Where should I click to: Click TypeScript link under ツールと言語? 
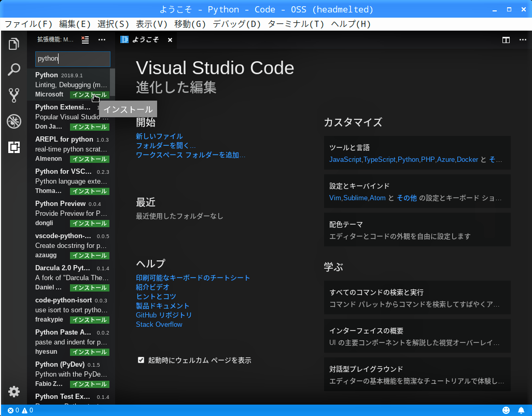(x=380, y=159)
